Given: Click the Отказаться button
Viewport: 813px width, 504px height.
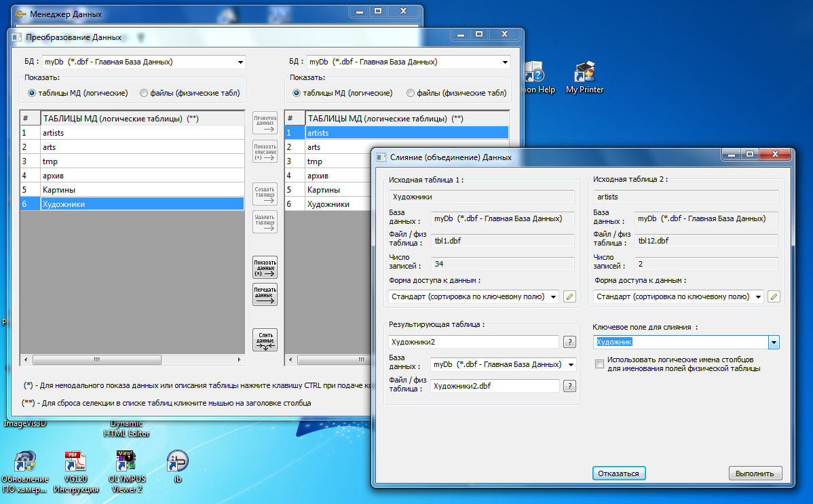Looking at the screenshot, I should click(618, 473).
